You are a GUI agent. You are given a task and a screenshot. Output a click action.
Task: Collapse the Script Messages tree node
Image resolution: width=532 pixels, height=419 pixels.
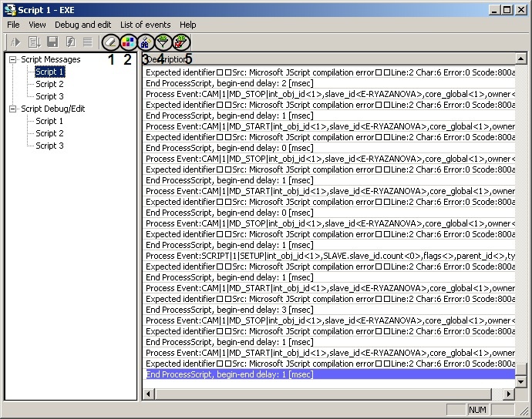coord(13,59)
